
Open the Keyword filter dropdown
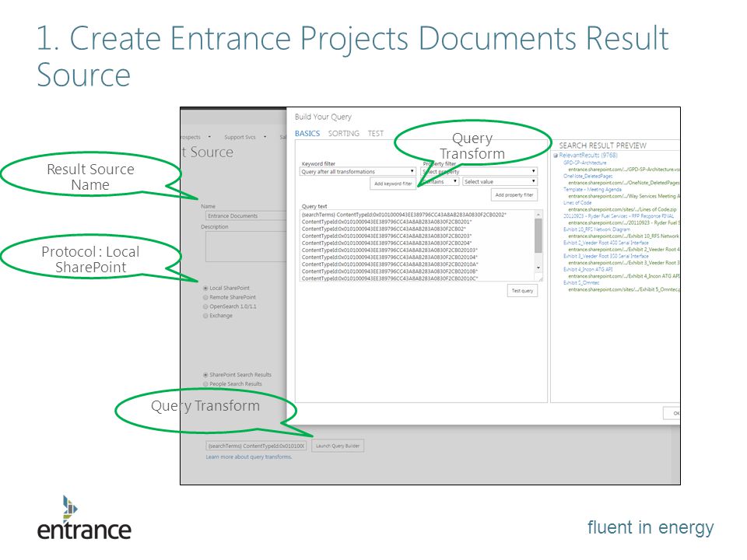[x=358, y=171]
